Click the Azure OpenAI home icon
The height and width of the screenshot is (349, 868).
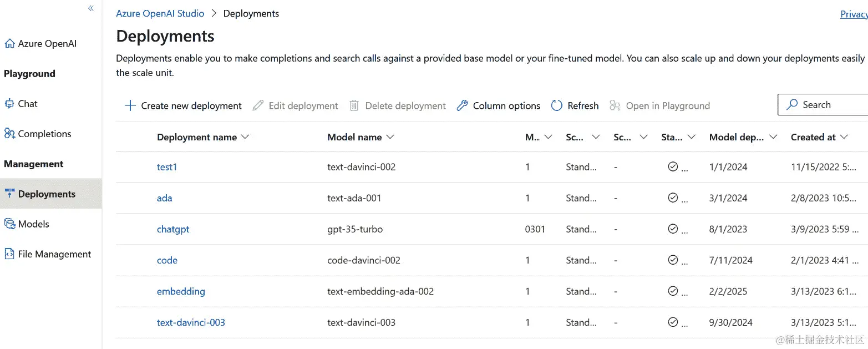click(x=9, y=44)
